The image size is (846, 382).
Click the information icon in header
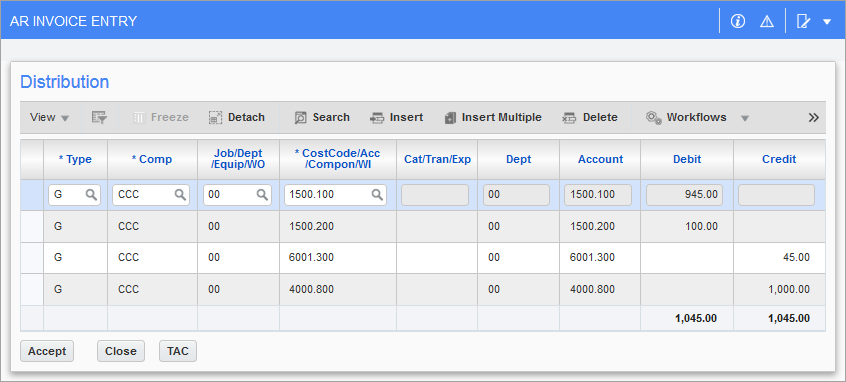tap(738, 21)
